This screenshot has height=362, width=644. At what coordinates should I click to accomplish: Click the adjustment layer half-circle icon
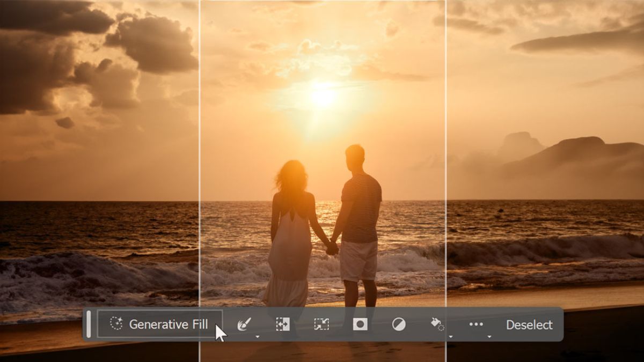(399, 324)
